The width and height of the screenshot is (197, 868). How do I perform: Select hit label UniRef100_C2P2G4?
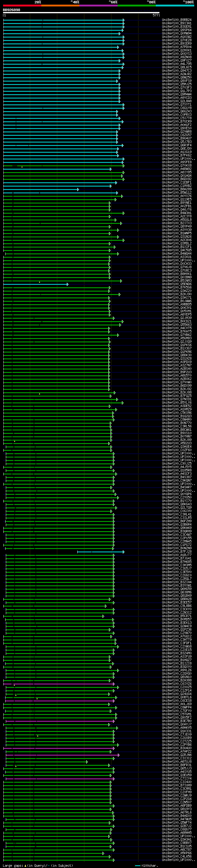[x=177, y=799]
